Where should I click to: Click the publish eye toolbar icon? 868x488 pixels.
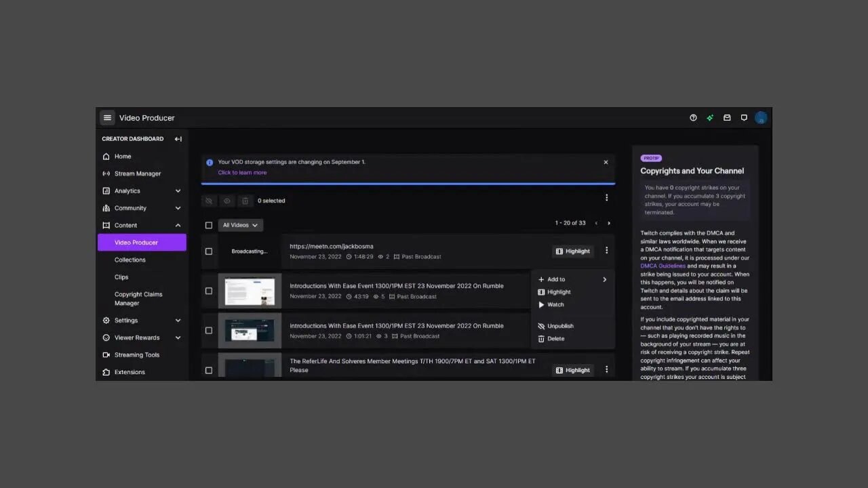227,201
